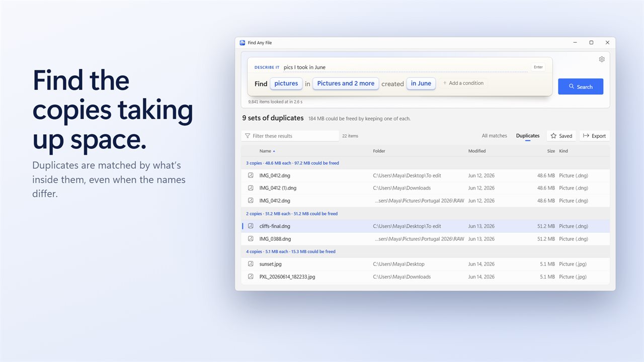Click the picture icon beside IMG_0412 (1).dng

[251, 188]
